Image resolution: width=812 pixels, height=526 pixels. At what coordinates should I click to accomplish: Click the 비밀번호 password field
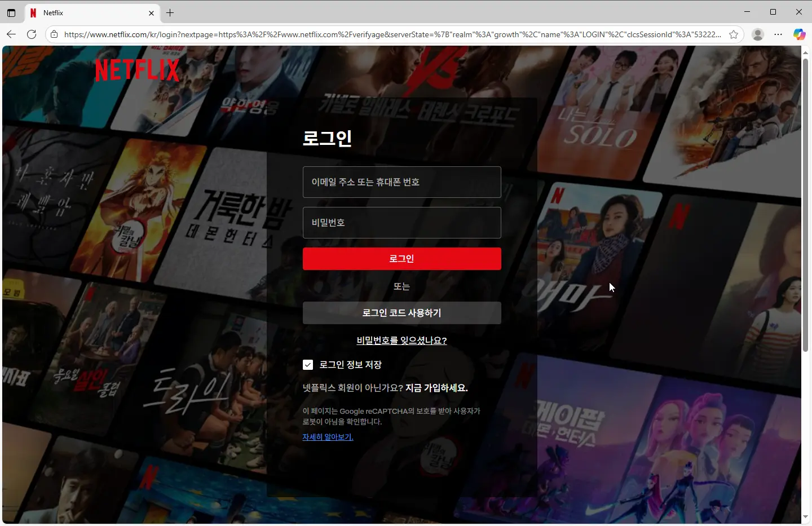click(x=401, y=223)
